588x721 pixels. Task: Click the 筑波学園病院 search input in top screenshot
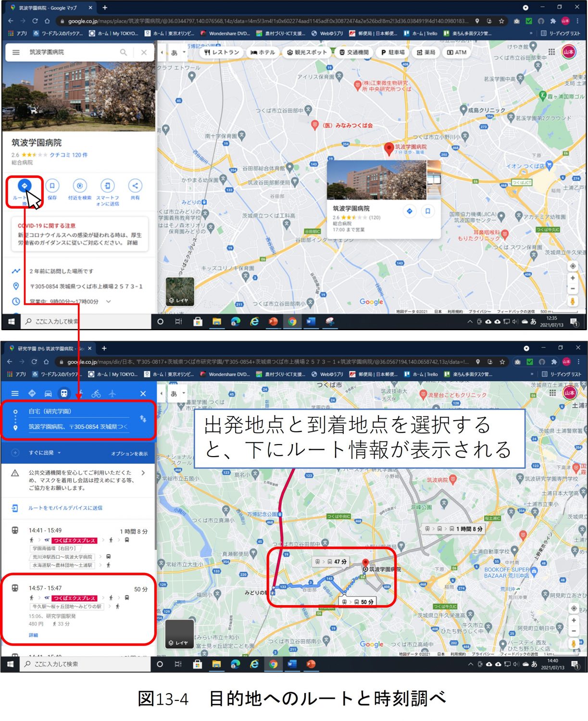coord(72,52)
